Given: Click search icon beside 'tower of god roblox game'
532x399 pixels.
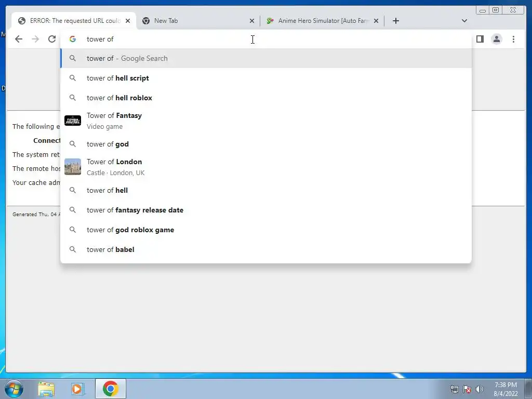Looking at the screenshot, I should [73, 230].
